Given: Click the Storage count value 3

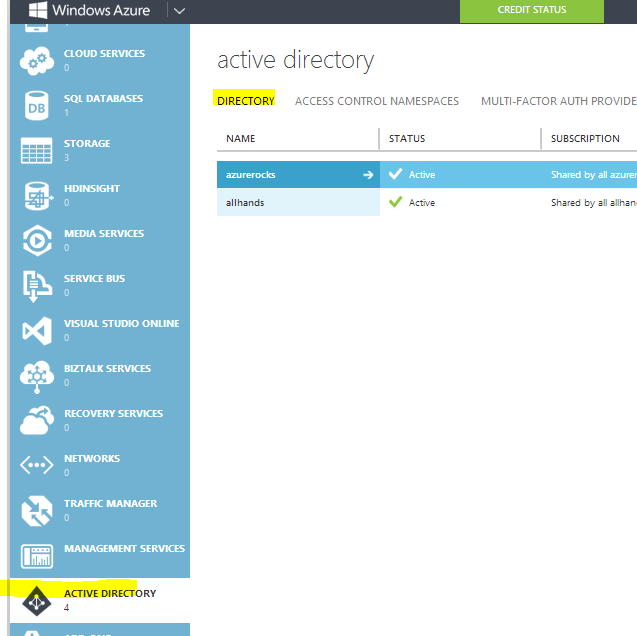Looking at the screenshot, I should (x=66, y=158).
